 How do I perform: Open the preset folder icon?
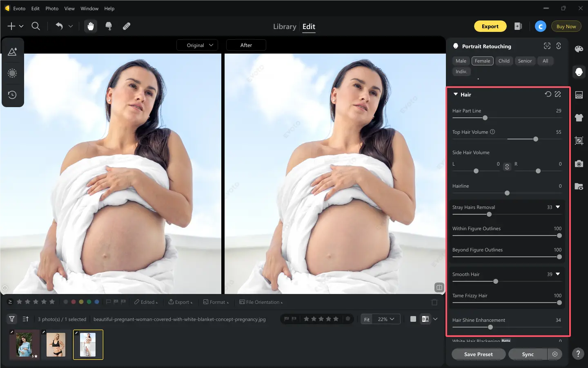coord(579,186)
